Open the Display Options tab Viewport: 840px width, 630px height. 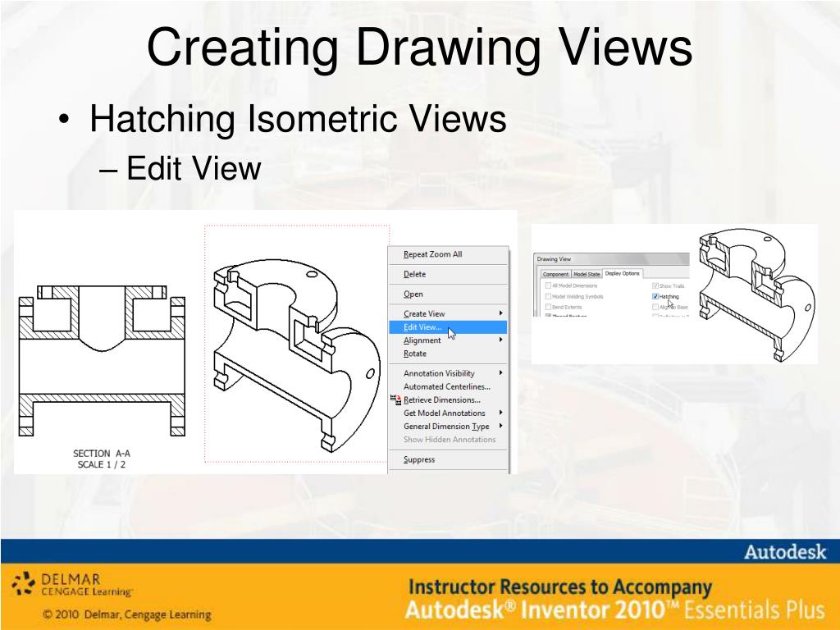(623, 273)
